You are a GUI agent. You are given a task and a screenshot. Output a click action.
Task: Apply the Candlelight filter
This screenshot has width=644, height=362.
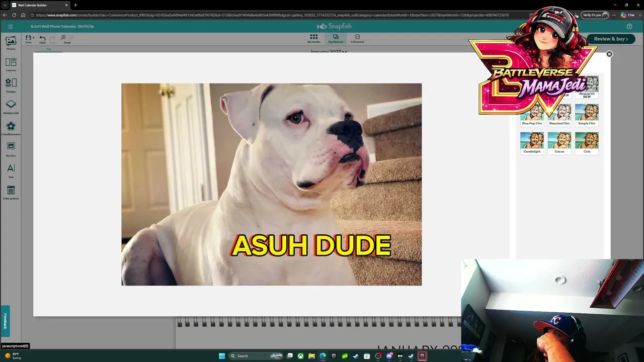pos(532,143)
